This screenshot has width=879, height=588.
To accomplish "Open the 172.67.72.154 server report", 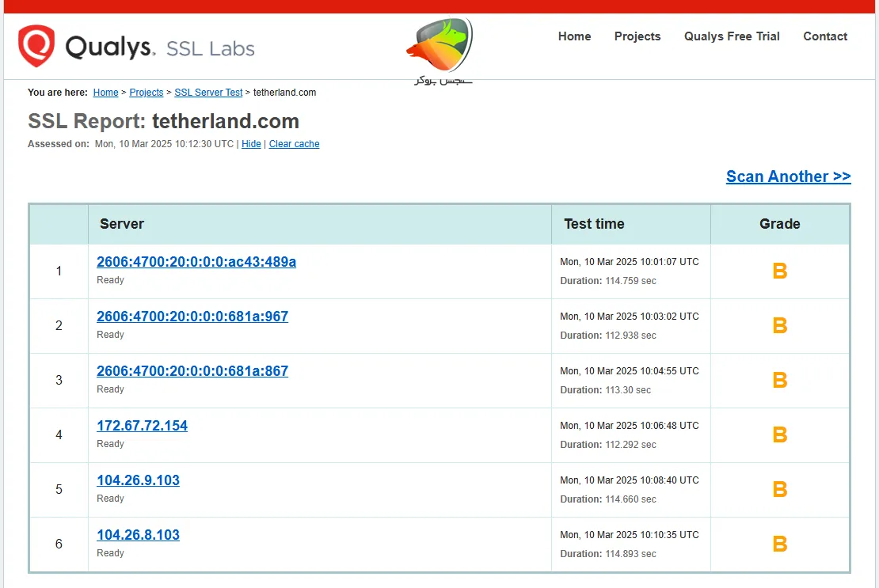I will 142,426.
